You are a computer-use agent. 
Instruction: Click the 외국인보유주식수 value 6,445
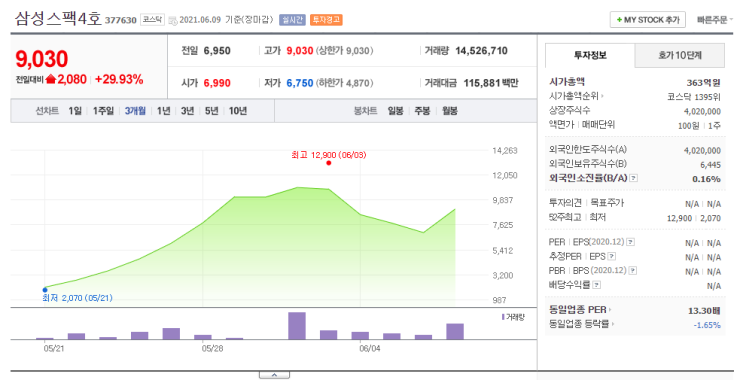tap(710, 165)
